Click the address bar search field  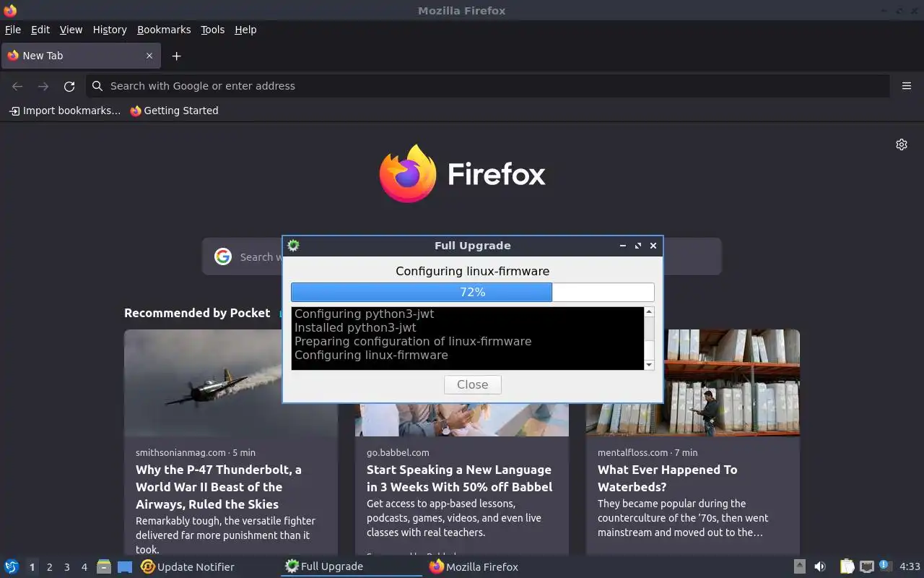(488, 86)
